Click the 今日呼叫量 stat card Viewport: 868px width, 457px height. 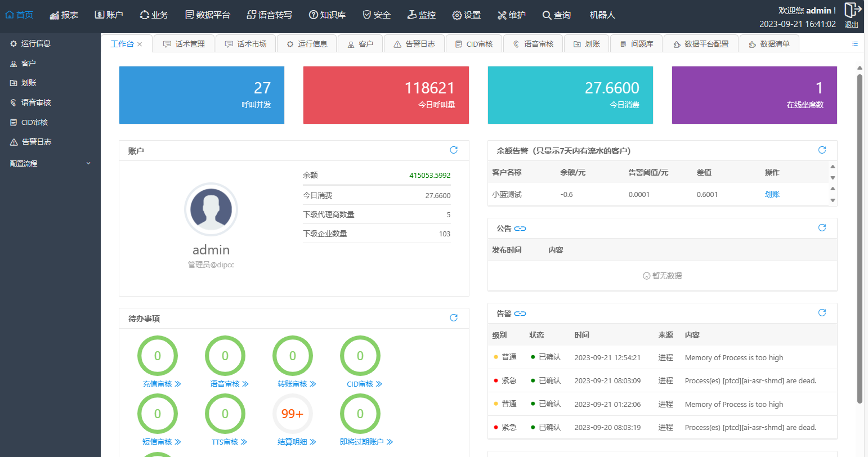coord(386,95)
